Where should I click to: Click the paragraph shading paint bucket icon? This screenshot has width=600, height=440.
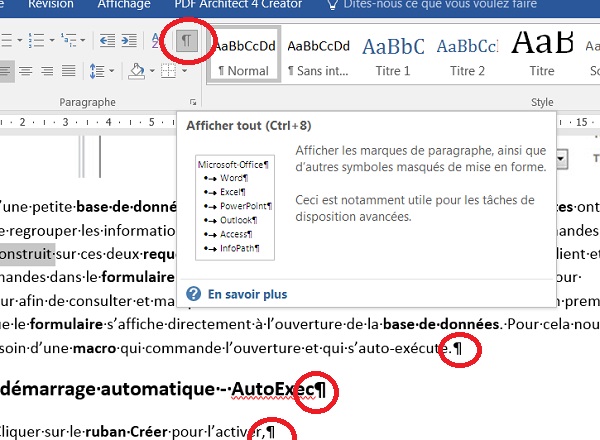coord(139,72)
